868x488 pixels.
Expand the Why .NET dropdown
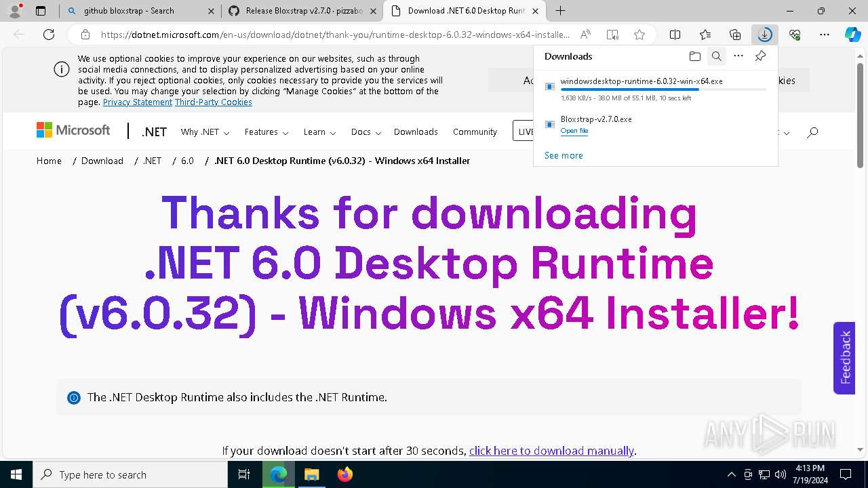(205, 132)
